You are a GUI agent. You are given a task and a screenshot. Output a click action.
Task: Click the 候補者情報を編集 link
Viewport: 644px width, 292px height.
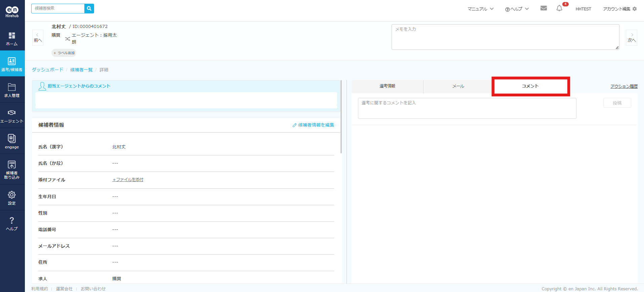tap(313, 125)
